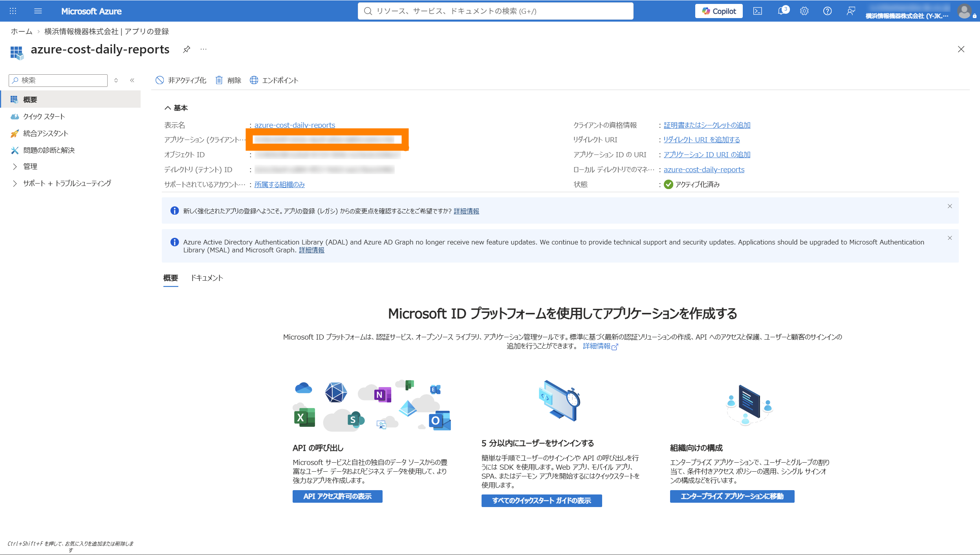Click すべてのクイックスタート ガイドの表示 button
This screenshot has width=980, height=555.
click(x=542, y=501)
